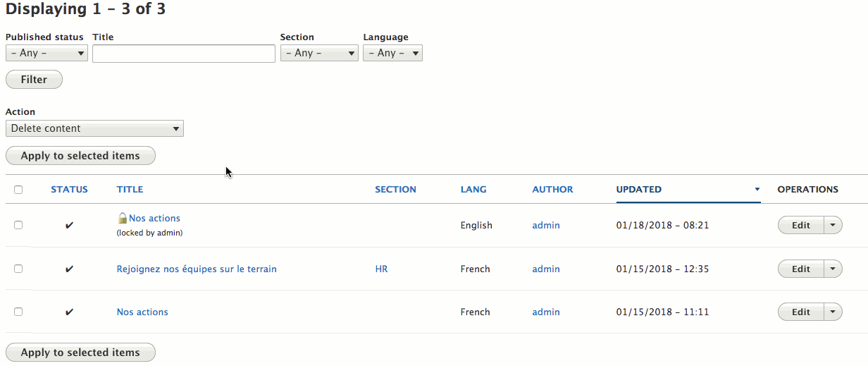This screenshot has width=868, height=366.
Task: Click the checkmark status of Rejoignez nos équipes row
Action: point(69,269)
